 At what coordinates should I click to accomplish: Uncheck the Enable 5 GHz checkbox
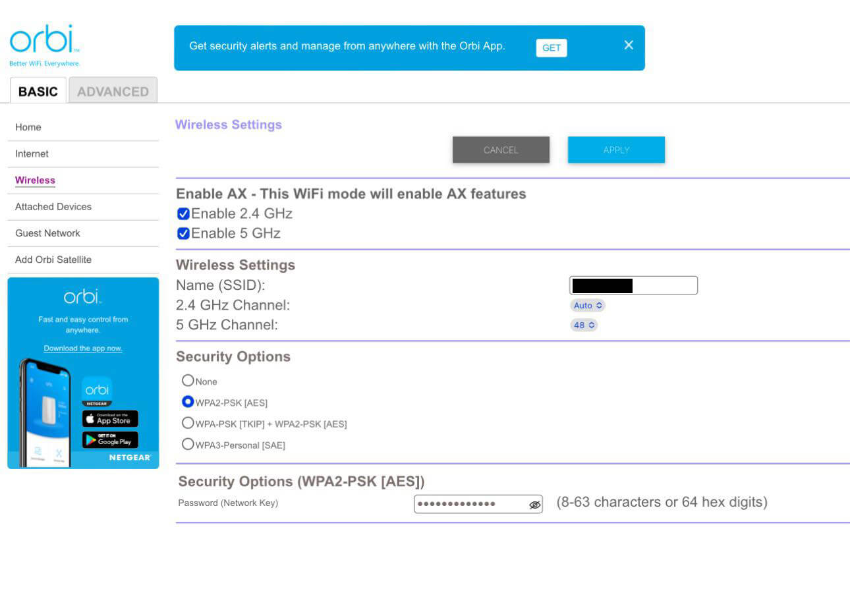click(184, 233)
